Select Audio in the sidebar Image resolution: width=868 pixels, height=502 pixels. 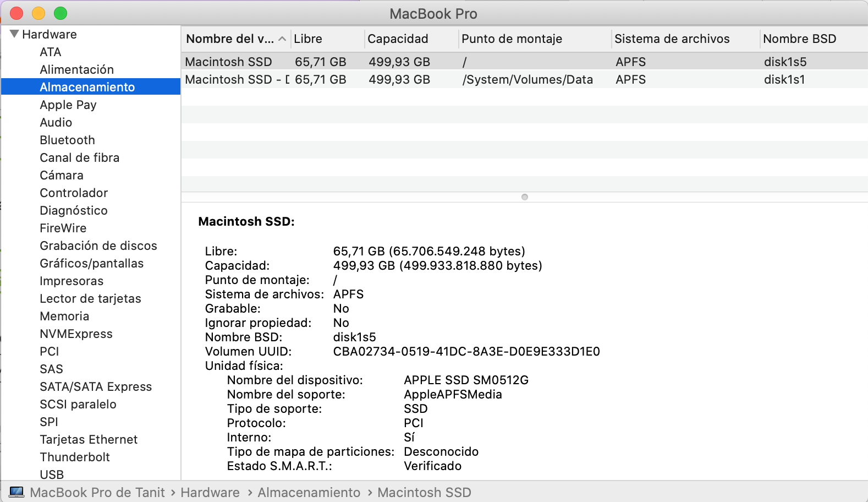(x=56, y=122)
